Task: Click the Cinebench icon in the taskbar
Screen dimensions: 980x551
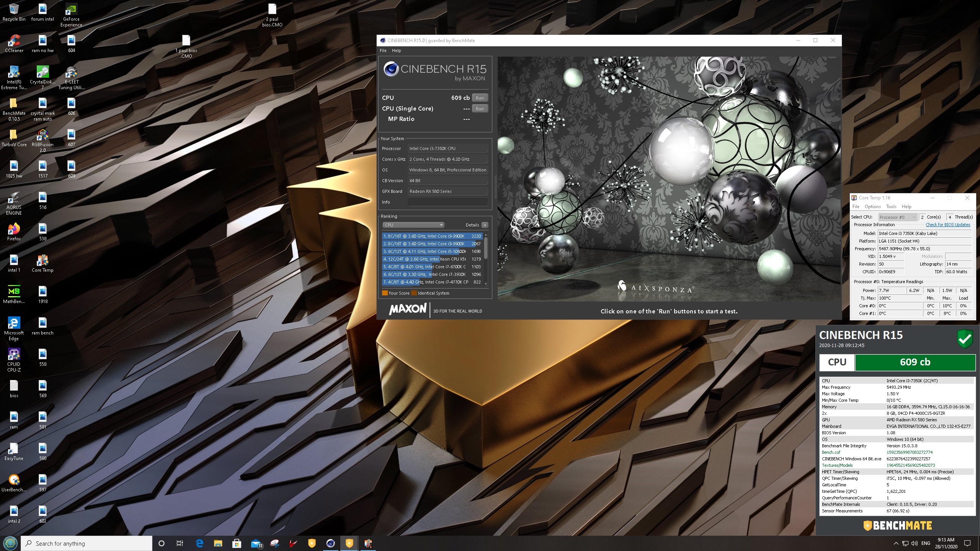Action: point(330,543)
